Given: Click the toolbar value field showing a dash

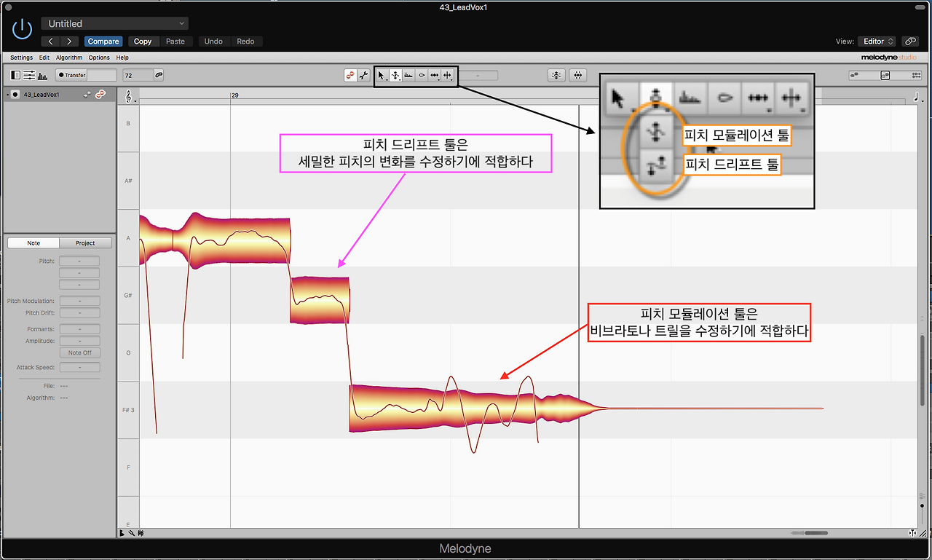Looking at the screenshot, I should tap(478, 75).
